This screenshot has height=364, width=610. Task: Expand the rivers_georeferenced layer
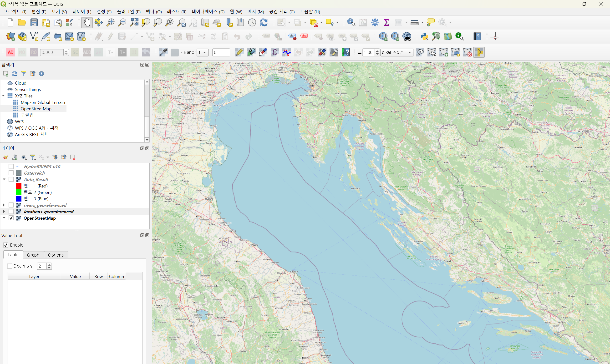click(4, 205)
